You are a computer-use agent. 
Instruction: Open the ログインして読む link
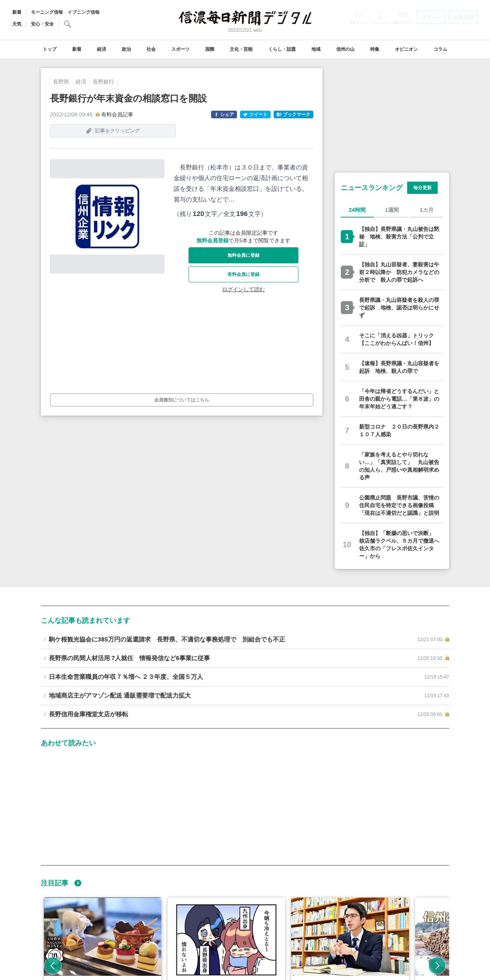click(x=243, y=289)
